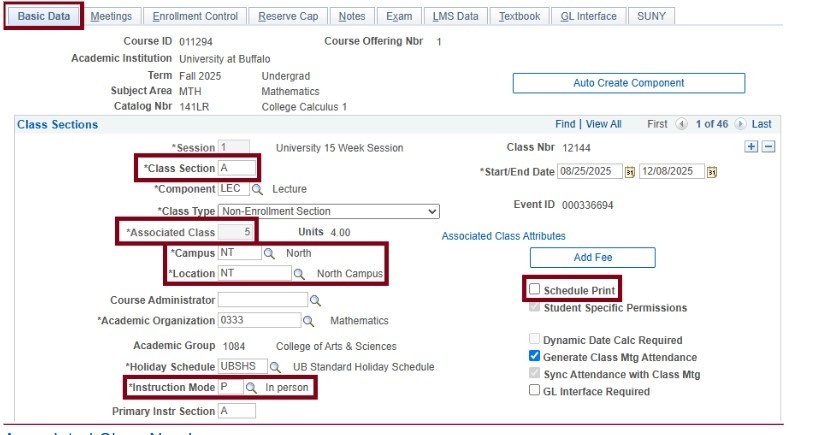Click the Class Section input field
Screen dimensions: 825x435
pyautogui.click(x=237, y=168)
